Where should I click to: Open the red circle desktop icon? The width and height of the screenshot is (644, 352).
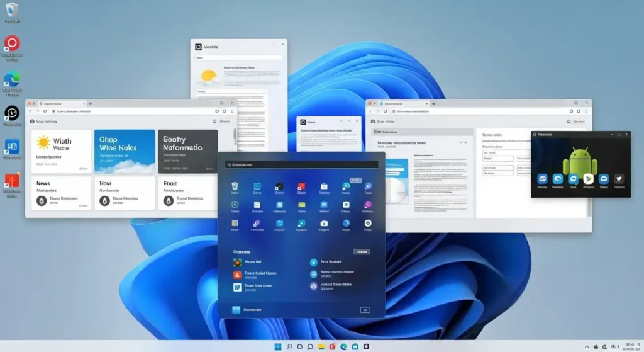point(12,43)
